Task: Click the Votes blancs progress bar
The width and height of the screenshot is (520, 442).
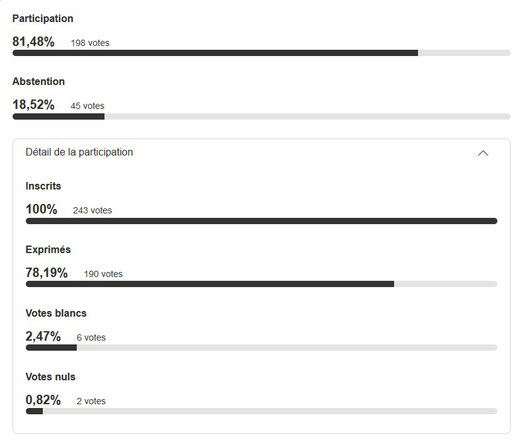Action: tap(261, 348)
